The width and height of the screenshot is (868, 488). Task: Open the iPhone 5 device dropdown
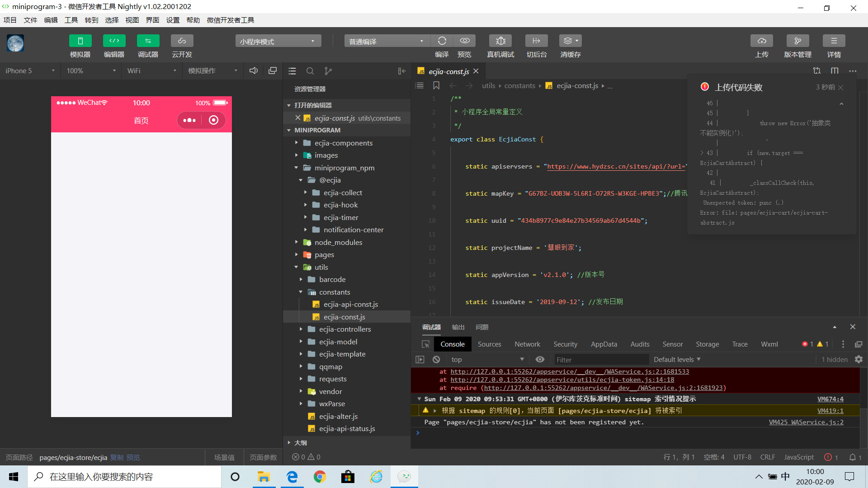30,71
